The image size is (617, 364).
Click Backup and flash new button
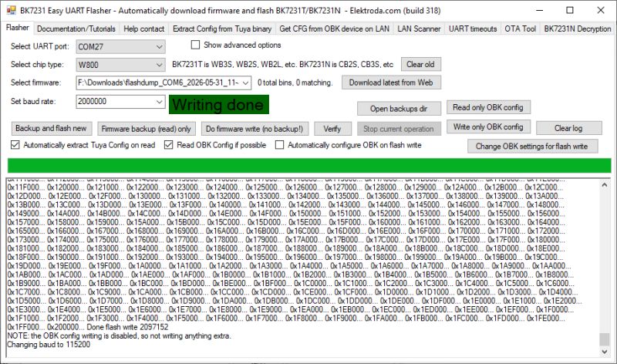click(51, 128)
